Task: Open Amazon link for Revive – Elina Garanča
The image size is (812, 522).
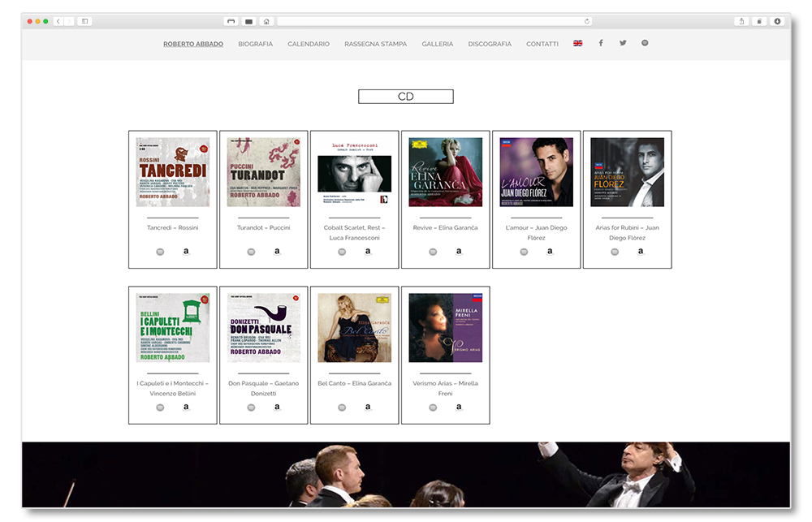Action: point(459,251)
